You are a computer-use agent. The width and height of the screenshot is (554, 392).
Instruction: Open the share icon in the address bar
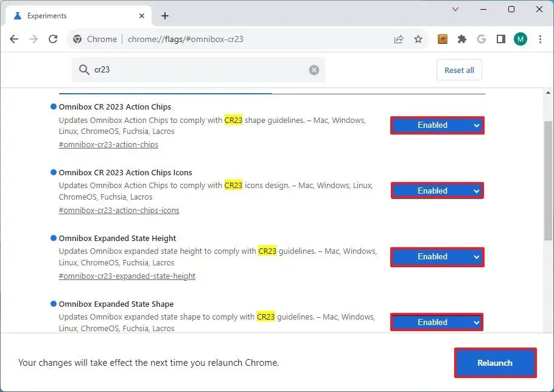click(399, 38)
